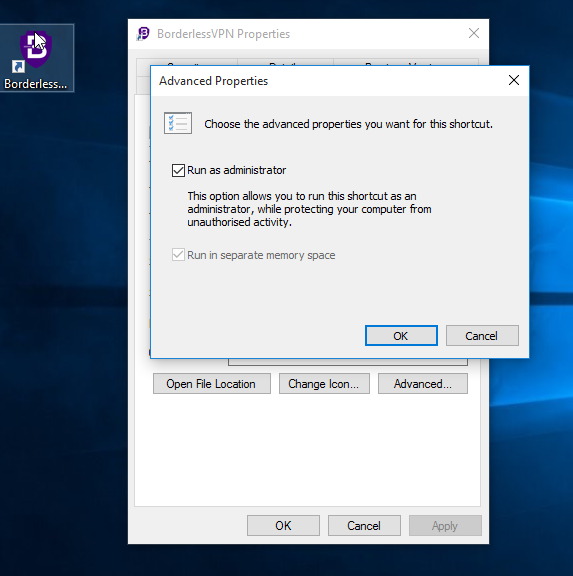The width and height of the screenshot is (573, 576).
Task: Close the Advanced Properties dialog
Action: (x=513, y=80)
